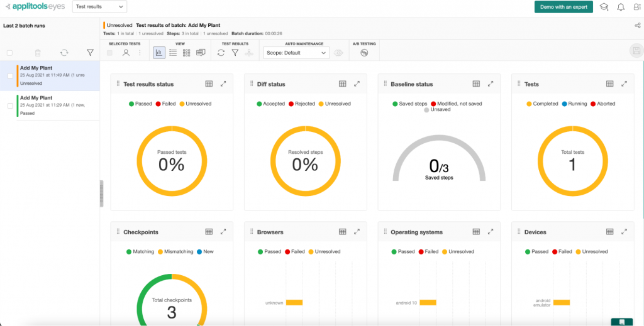
Task: Open the test results filter
Action: [x=235, y=53]
